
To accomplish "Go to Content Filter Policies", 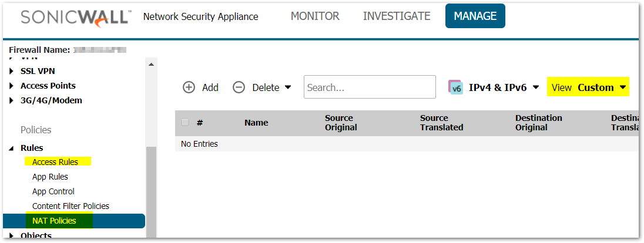I will click(71, 206).
